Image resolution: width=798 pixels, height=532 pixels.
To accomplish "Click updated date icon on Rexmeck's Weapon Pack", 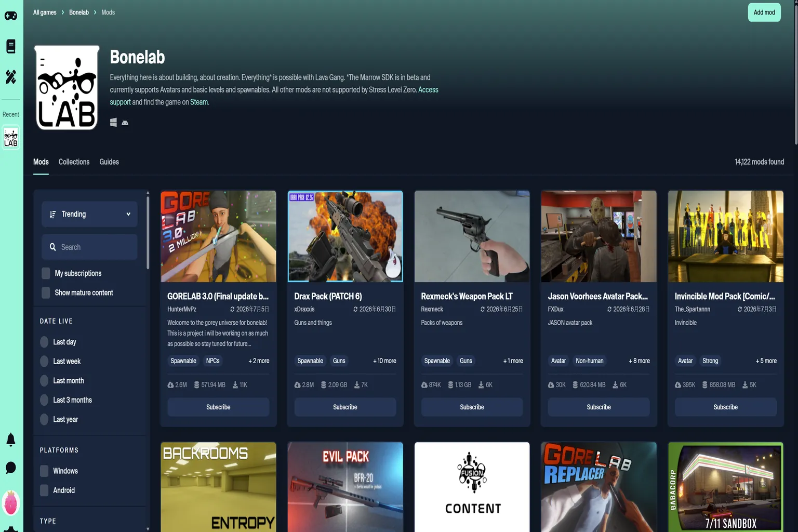I will click(x=482, y=309).
